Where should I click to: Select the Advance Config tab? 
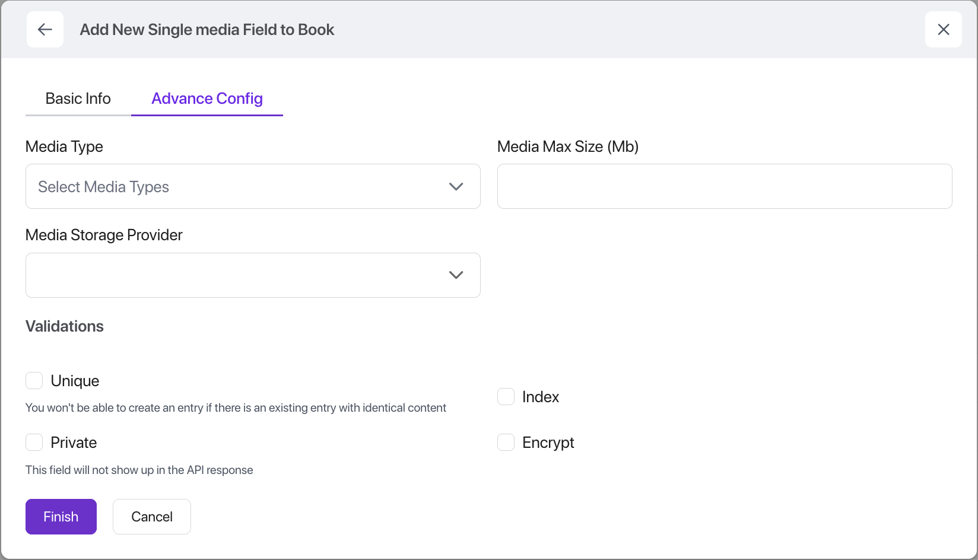tap(207, 98)
